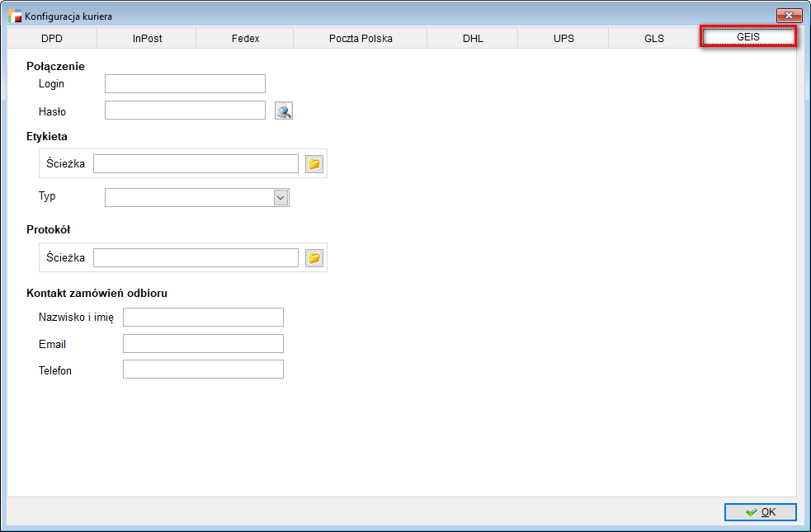Viewport: 811px width, 532px height.
Task: Focus the Nazwisko i imię field
Action: [203, 318]
